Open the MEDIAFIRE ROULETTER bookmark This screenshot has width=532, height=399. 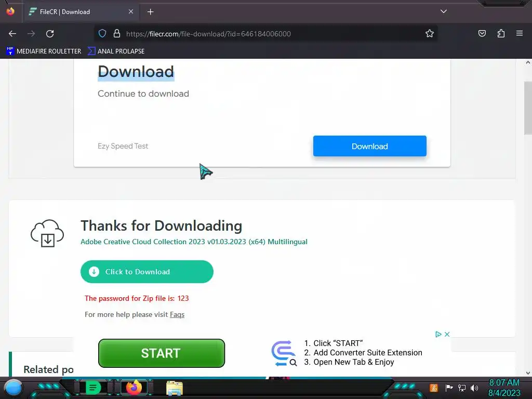tap(44, 51)
